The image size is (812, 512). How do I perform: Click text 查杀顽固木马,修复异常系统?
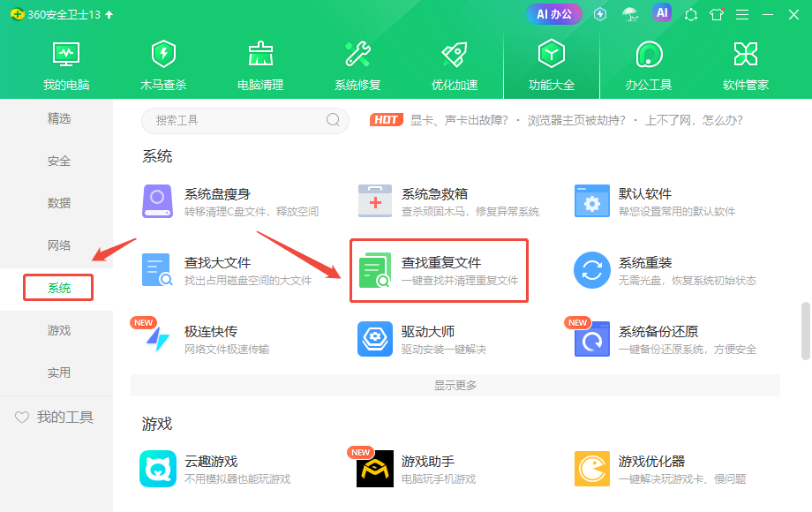tap(470, 212)
